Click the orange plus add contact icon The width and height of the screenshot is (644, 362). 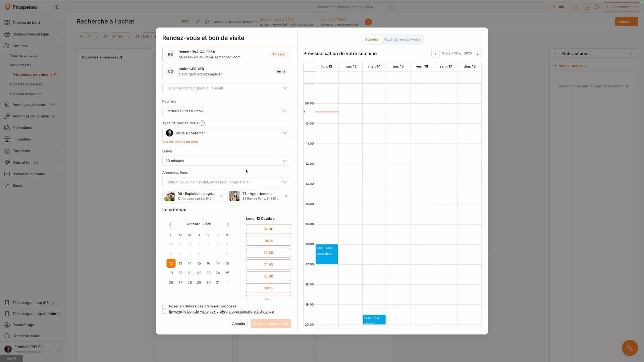[x=368, y=22]
